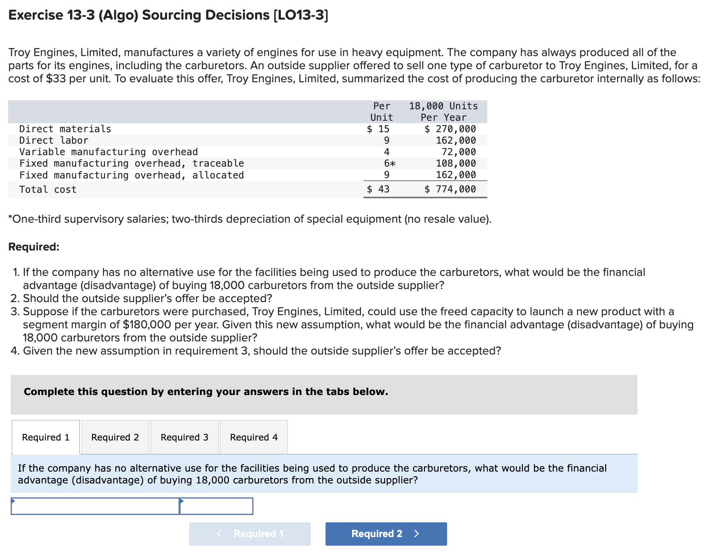Click the forward chevron on Required 2 button
Screen dimensions: 728x560
coord(416,533)
